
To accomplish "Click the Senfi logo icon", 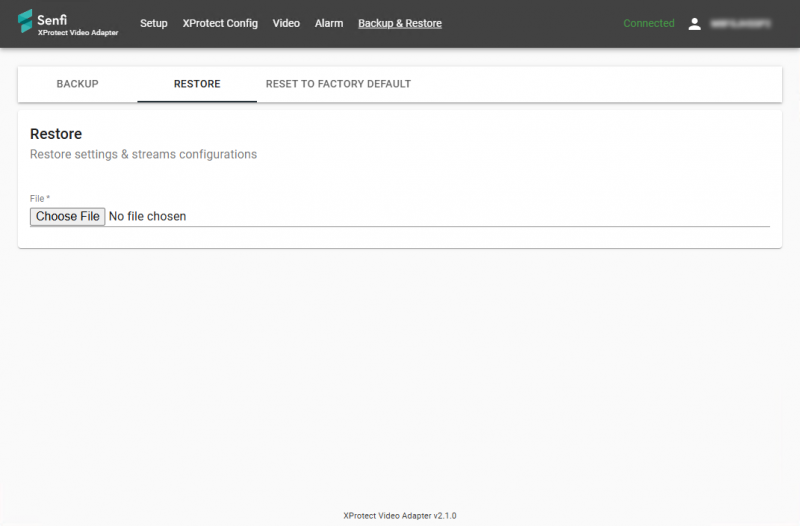I will [x=26, y=22].
